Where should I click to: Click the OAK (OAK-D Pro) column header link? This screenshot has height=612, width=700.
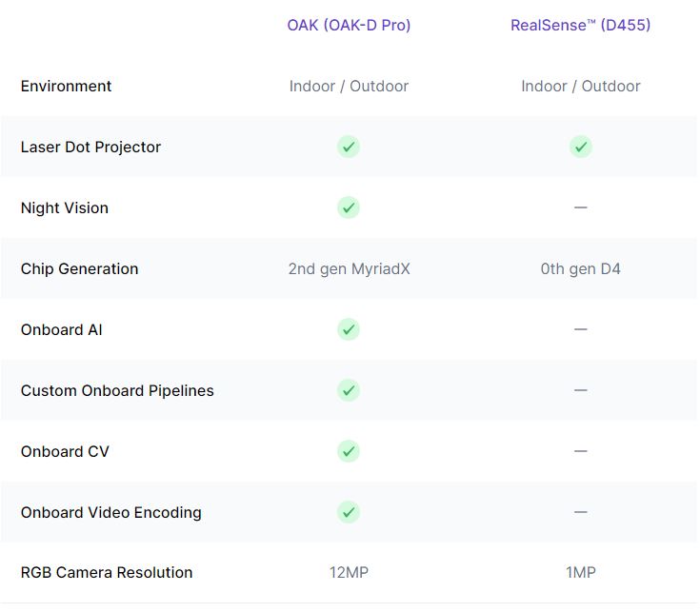click(349, 26)
